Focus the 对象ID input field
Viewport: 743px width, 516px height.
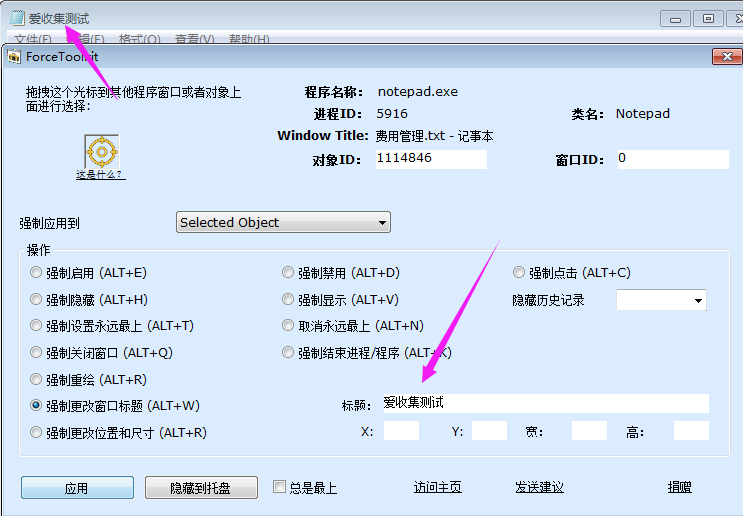[431, 159]
